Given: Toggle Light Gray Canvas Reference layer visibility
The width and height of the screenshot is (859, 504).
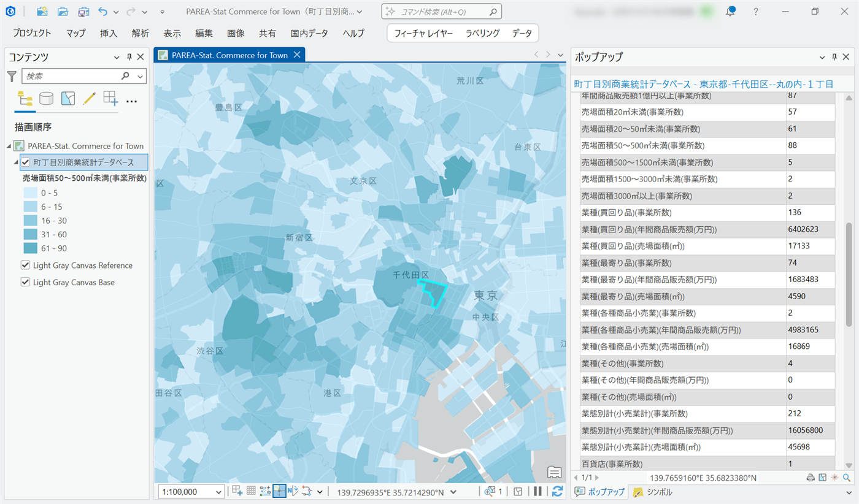Looking at the screenshot, I should tap(26, 265).
